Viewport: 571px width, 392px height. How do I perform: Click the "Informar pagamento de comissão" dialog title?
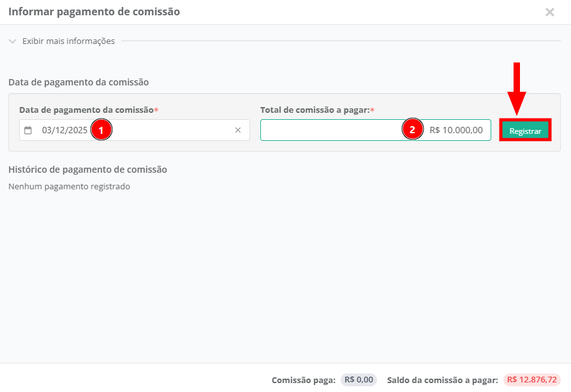[x=94, y=11]
